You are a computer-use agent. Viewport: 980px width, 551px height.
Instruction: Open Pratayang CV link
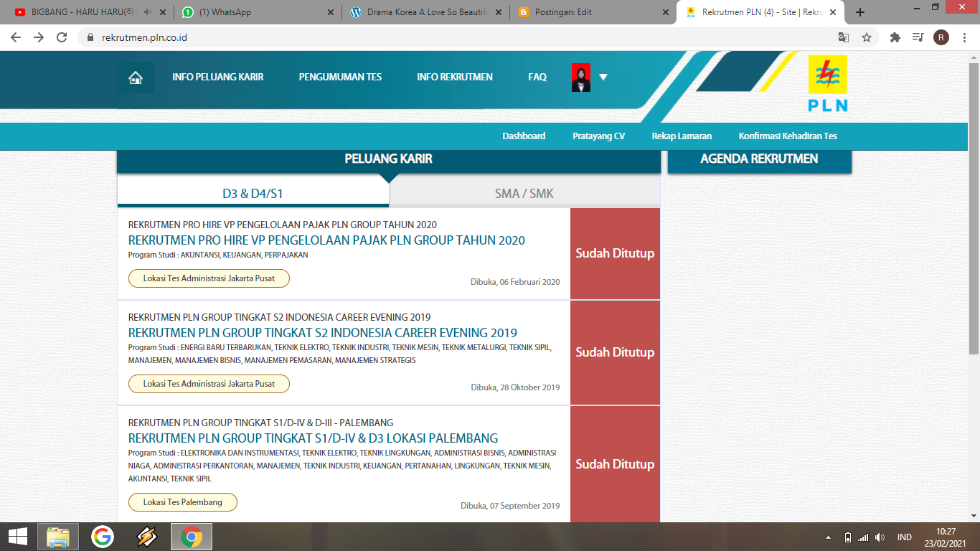[598, 136]
